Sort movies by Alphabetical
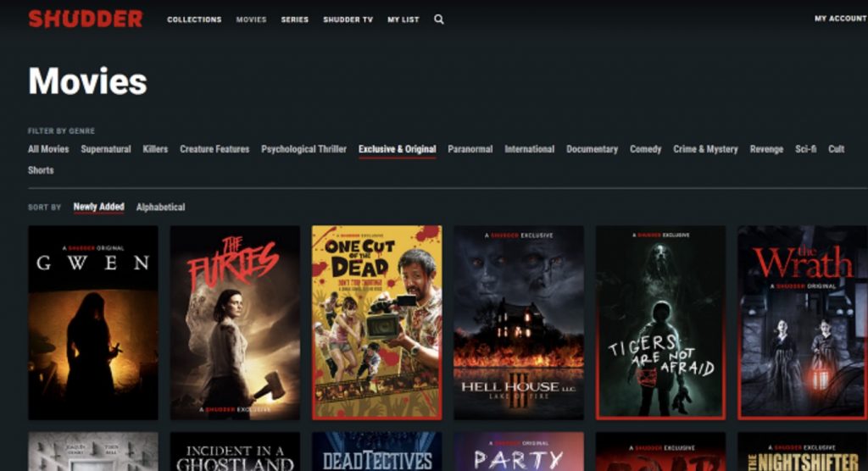The width and height of the screenshot is (868, 471). coord(160,208)
